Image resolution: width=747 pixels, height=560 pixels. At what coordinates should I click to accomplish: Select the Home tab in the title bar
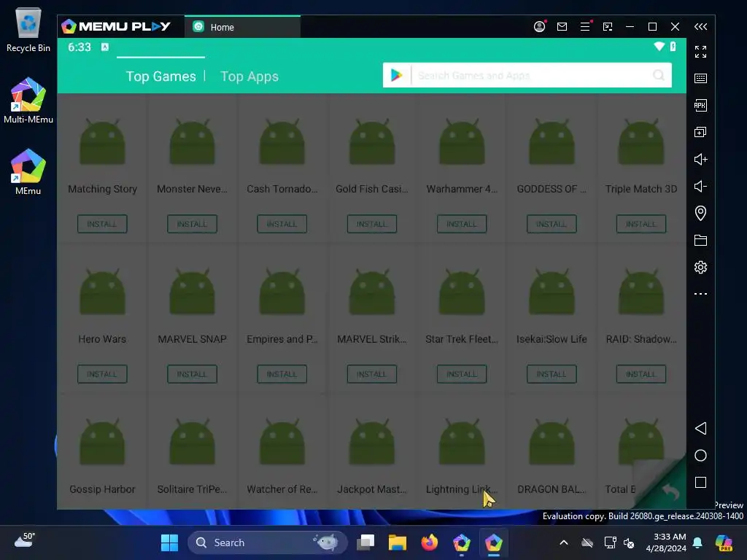(242, 27)
